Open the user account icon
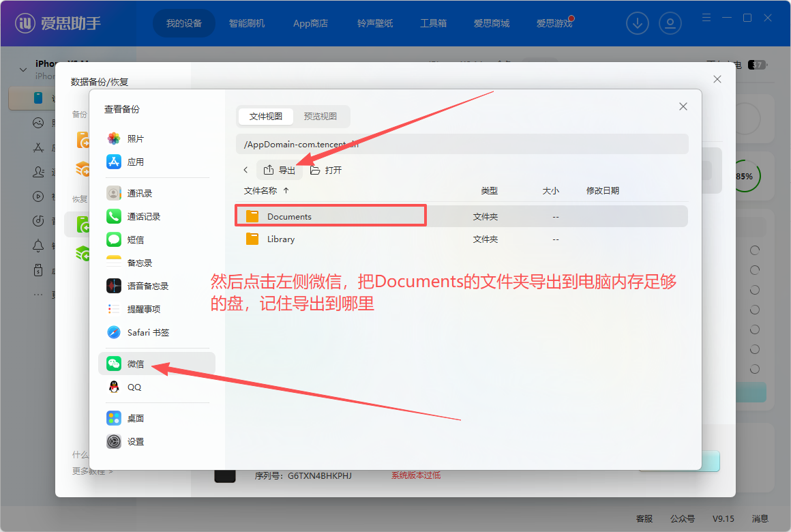The width and height of the screenshot is (791, 532). coord(670,23)
